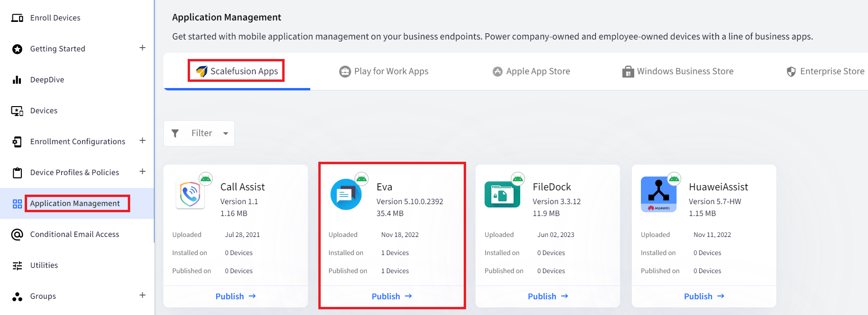Click the Getting Started star icon
868x315 pixels.
tap(17, 49)
